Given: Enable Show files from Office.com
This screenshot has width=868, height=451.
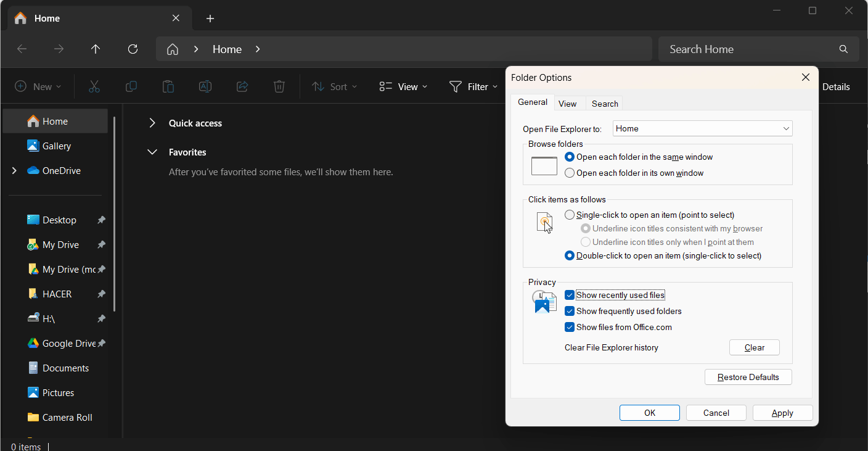Looking at the screenshot, I should (569, 327).
